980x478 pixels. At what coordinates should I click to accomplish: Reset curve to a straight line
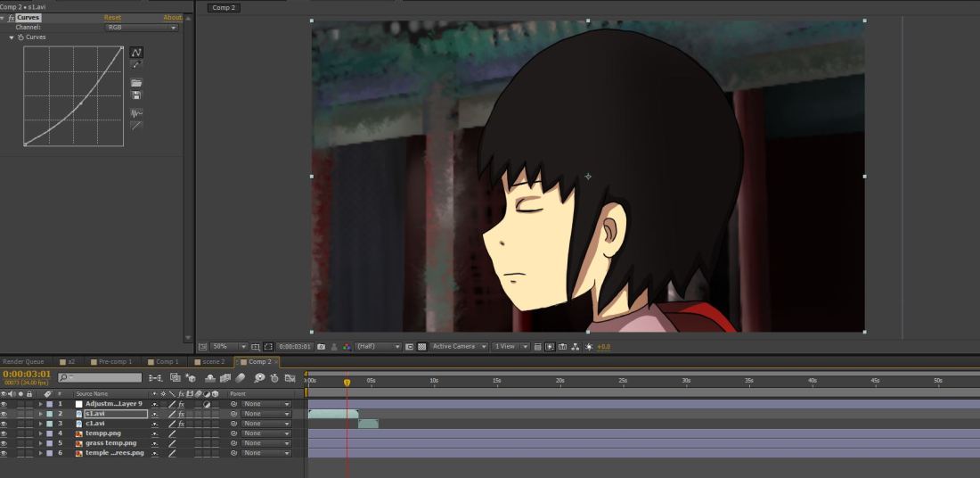pos(136,125)
